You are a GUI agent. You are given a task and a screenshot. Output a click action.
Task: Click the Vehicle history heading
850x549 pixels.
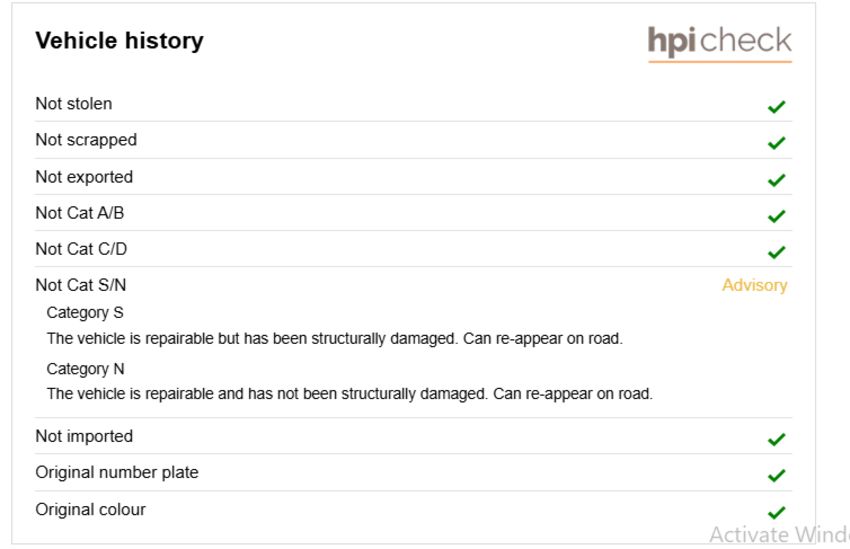coord(119,41)
